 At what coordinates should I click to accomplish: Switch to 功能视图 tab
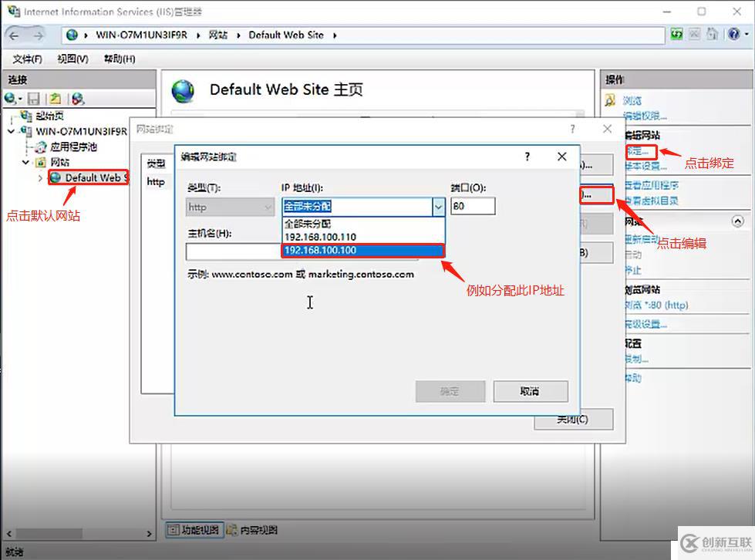pyautogui.click(x=194, y=530)
